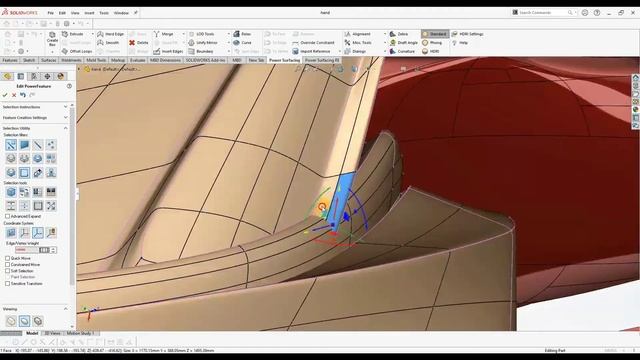Image resolution: width=640 pixels, height=360 pixels.
Task: Toggle the Standard shading mode
Action: coord(435,34)
